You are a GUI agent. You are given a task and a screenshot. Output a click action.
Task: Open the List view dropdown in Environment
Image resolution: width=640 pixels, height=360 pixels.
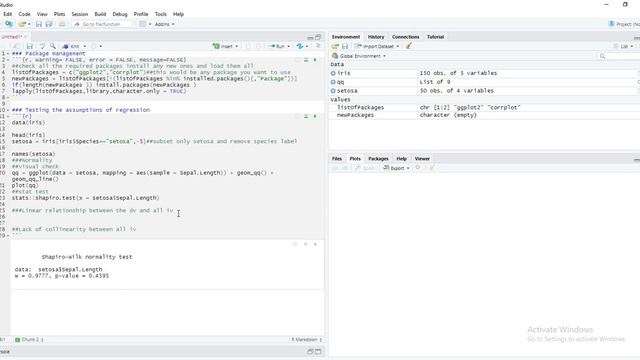[624, 46]
